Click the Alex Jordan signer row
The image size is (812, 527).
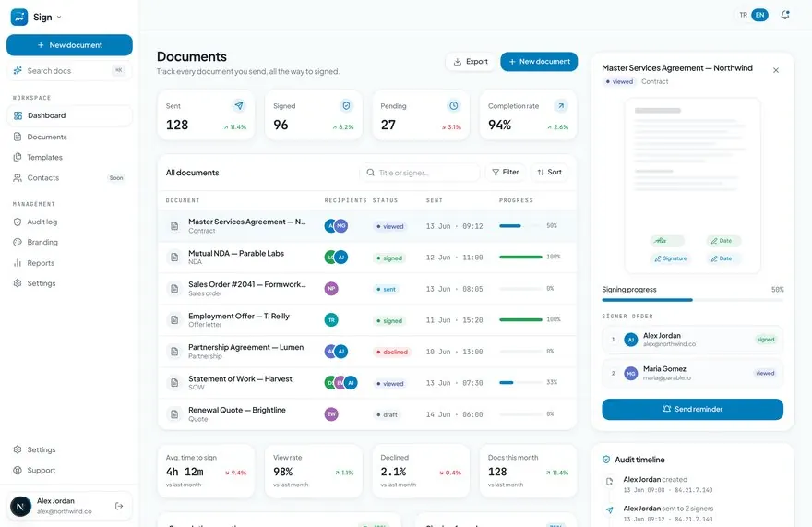click(x=692, y=340)
